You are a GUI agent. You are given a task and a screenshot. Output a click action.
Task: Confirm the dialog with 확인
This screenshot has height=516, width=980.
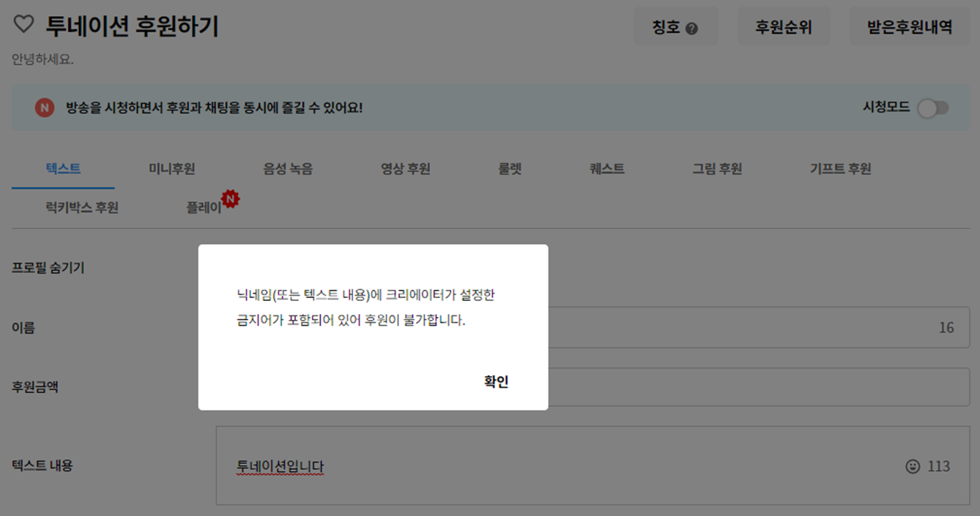[x=497, y=381]
